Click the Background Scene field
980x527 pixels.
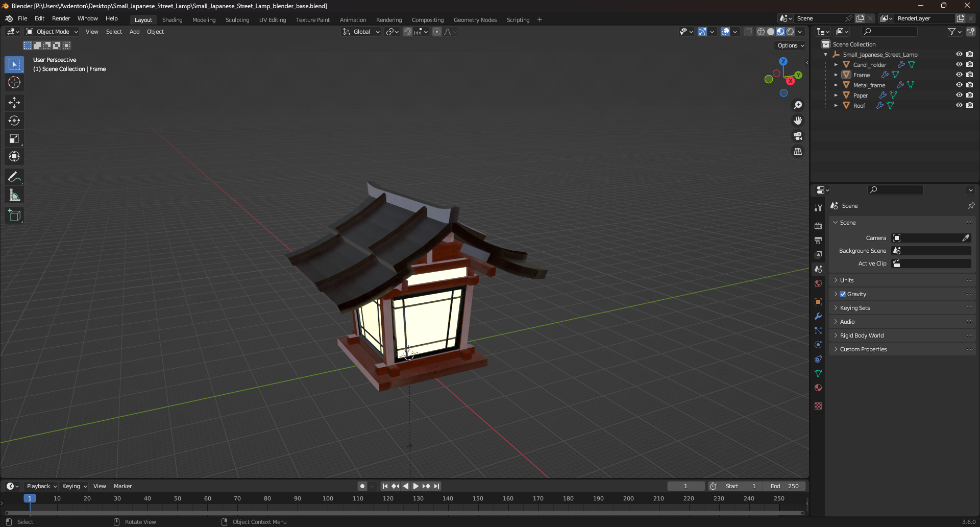(931, 251)
